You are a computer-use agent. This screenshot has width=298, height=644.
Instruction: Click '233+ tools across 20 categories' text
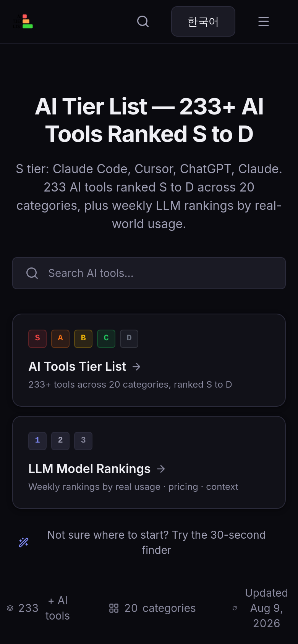pyautogui.click(x=130, y=385)
